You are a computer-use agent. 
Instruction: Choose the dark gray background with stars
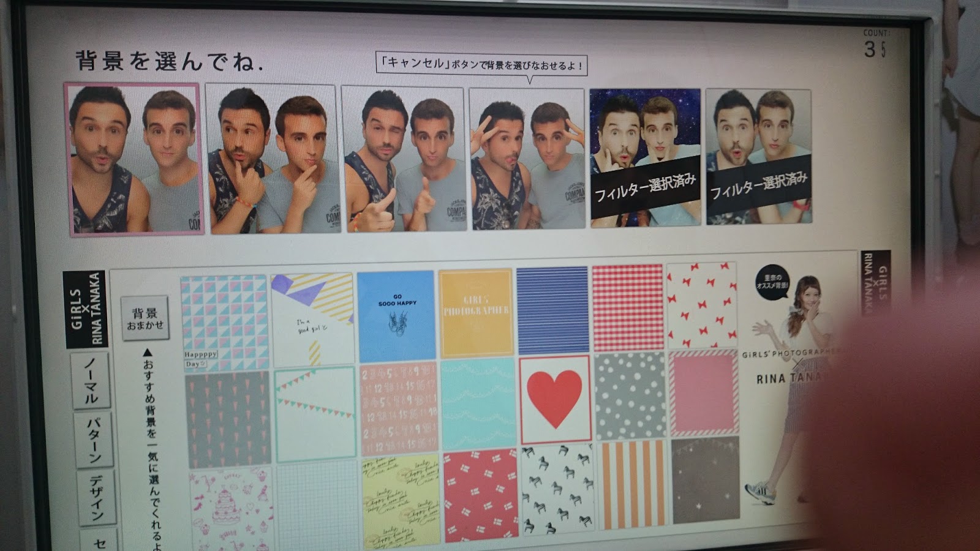coord(706,480)
